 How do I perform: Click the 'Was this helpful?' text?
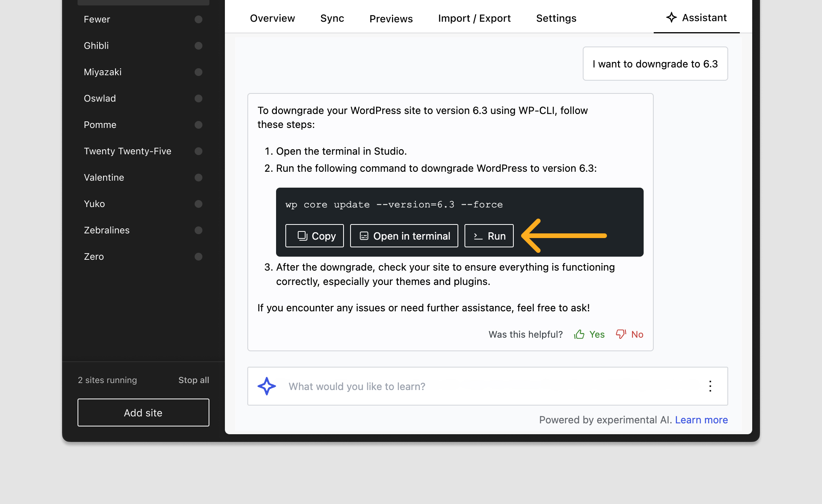525,334
